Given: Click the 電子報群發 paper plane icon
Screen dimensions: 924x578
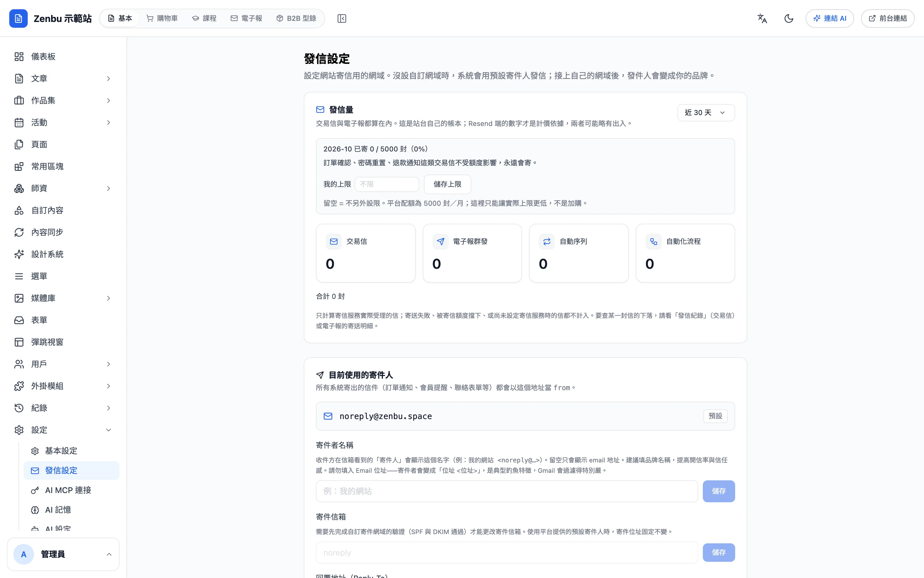Looking at the screenshot, I should click(440, 242).
